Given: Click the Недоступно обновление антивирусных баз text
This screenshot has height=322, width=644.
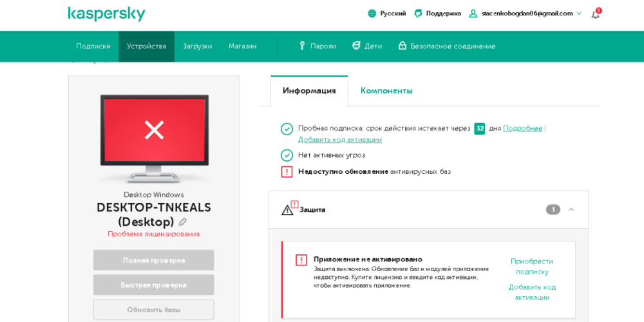Looking at the screenshot, I should point(374,172).
